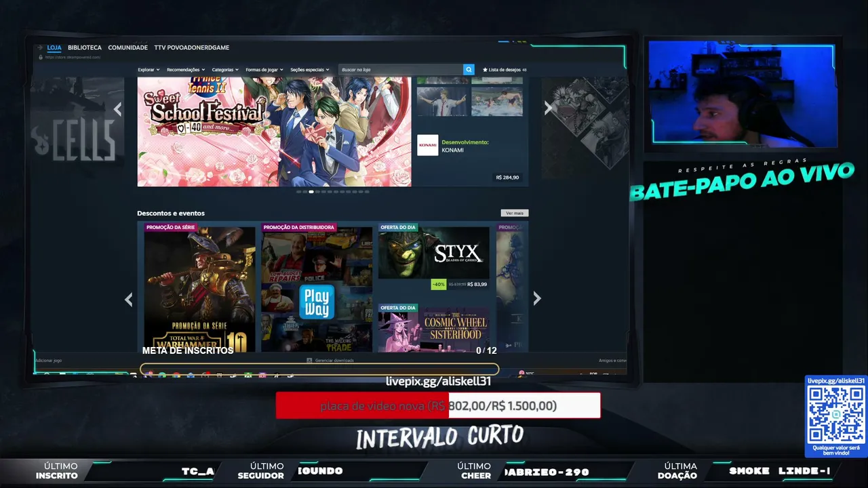Open the Total War Warhammer series sale card
This screenshot has width=868, height=488.
[x=200, y=289]
